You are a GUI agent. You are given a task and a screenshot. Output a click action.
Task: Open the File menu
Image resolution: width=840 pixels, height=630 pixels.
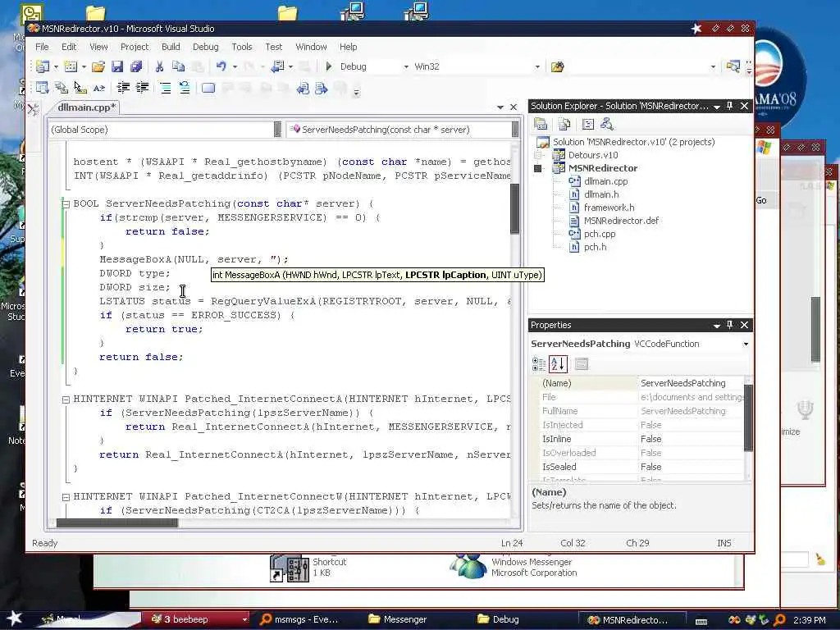tap(42, 47)
